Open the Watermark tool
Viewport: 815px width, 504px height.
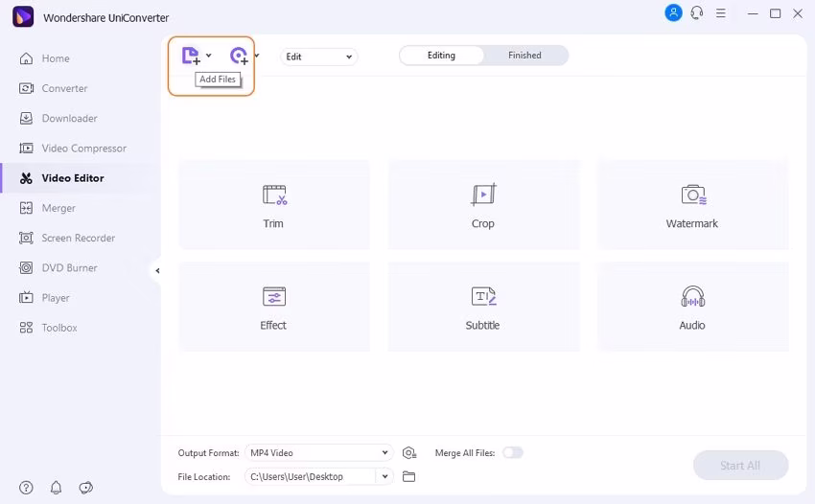692,205
